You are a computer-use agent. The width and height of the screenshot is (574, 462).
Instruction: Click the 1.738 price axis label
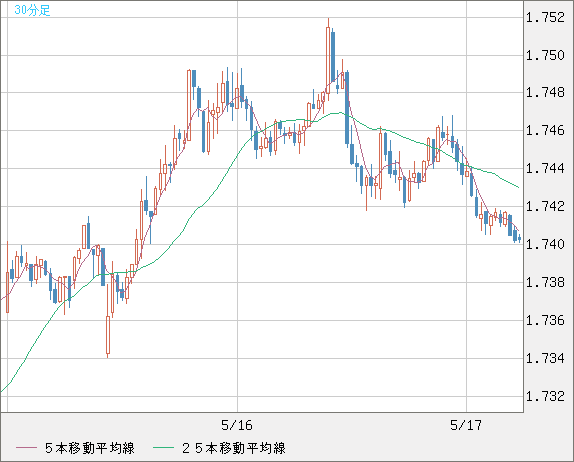coord(545,282)
